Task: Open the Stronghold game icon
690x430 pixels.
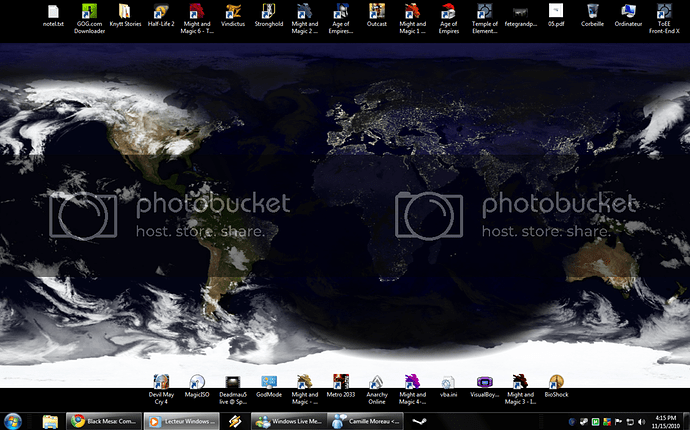Action: (269, 12)
